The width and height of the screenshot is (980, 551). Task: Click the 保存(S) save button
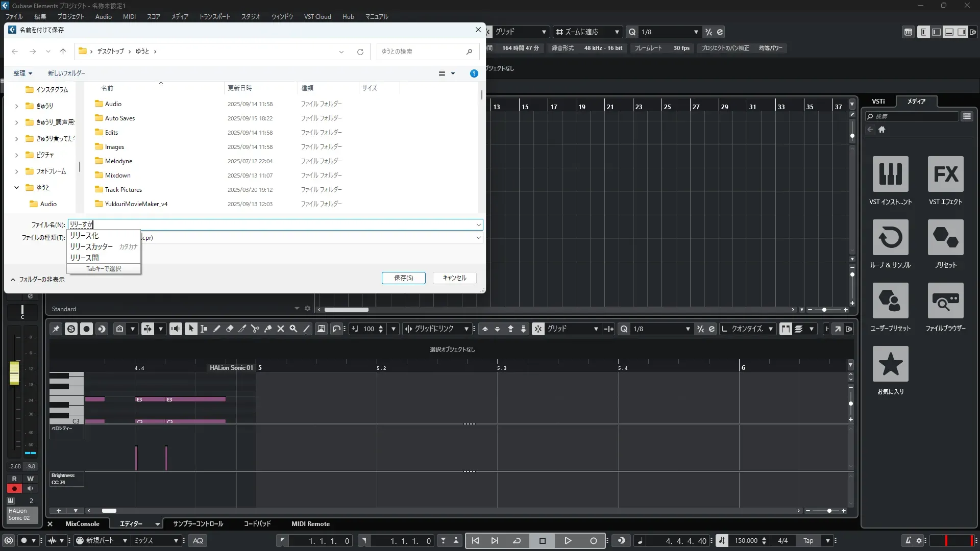[403, 278]
